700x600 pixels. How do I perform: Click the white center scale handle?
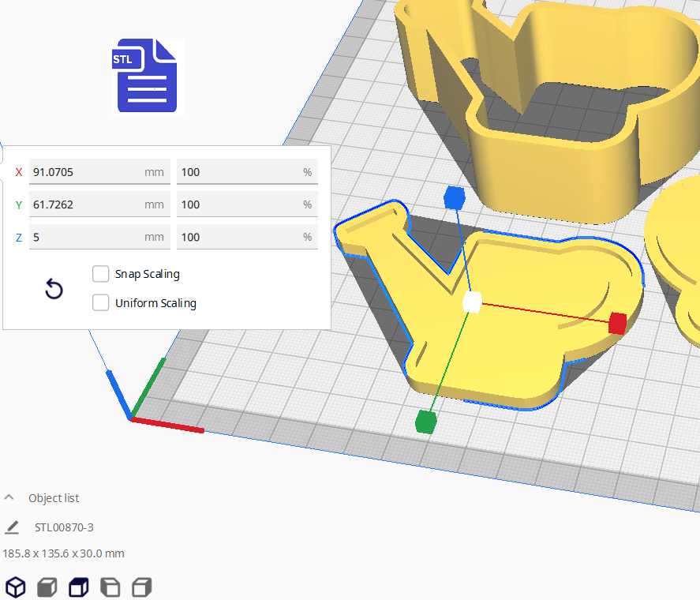pyautogui.click(x=472, y=302)
